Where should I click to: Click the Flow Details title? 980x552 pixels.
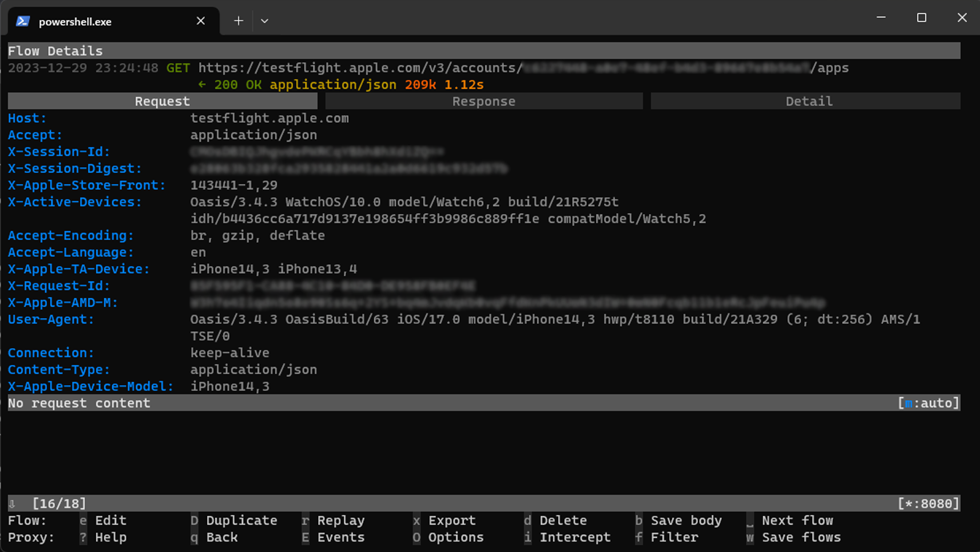[x=55, y=51]
